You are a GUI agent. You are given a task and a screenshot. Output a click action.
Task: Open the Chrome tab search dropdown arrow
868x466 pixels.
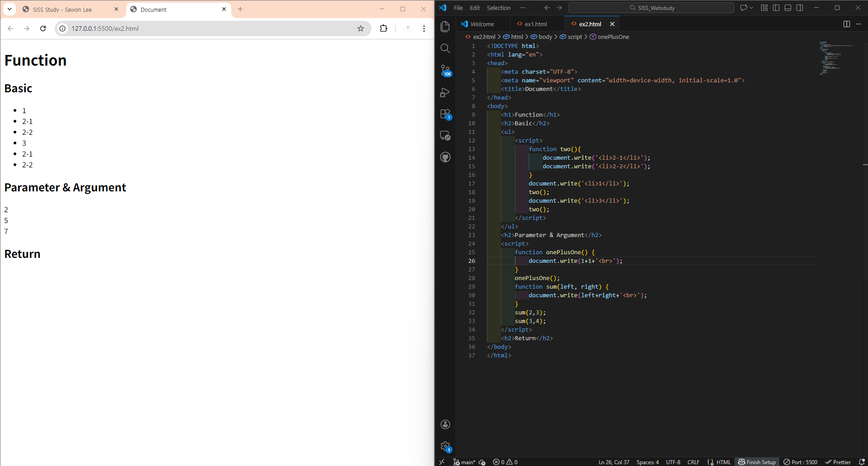(x=10, y=9)
